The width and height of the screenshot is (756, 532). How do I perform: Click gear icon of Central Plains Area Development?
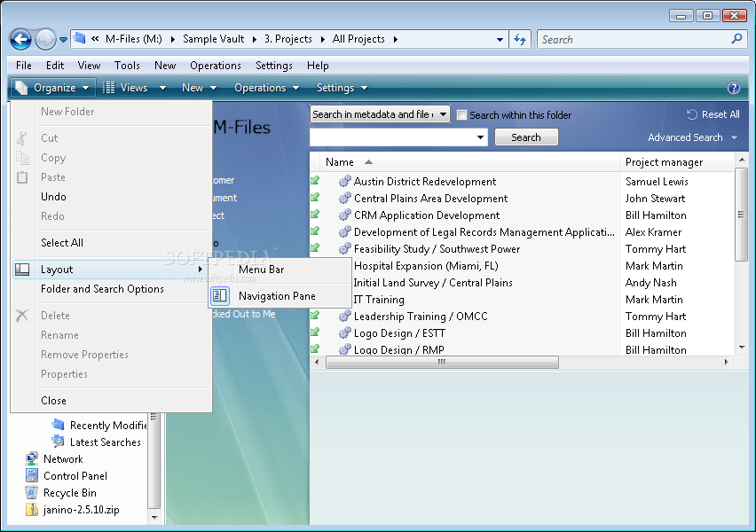point(345,198)
